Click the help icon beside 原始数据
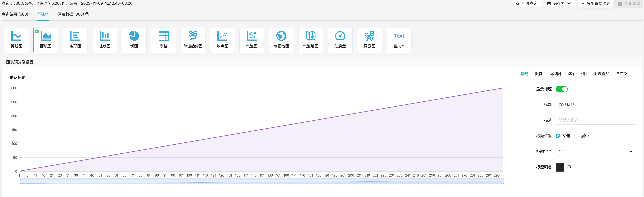Image resolution: width=644 pixels, height=197 pixels. 87,14
